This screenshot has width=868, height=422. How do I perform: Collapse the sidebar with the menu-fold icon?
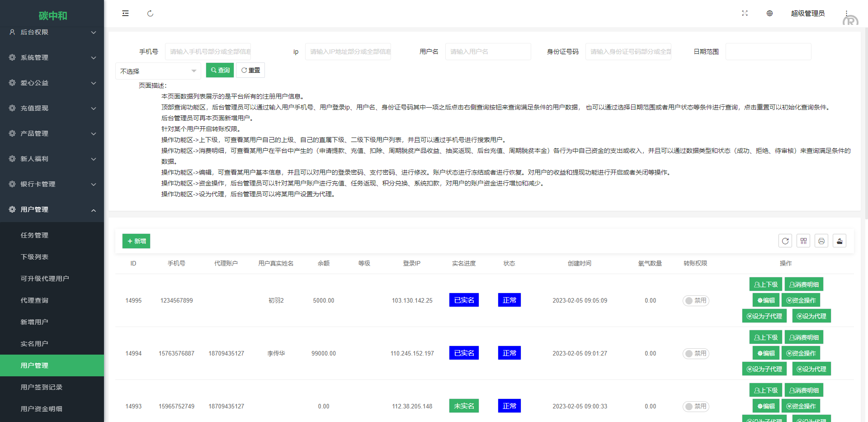click(x=125, y=14)
